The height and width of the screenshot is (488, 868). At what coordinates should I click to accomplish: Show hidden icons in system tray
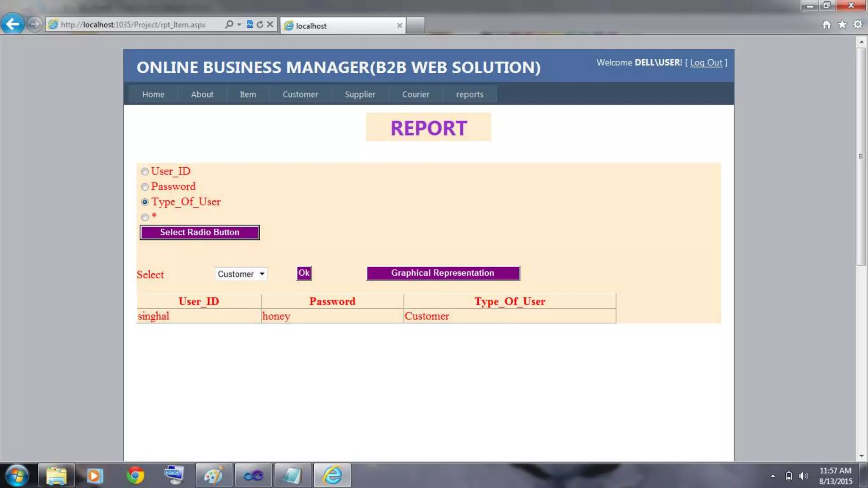pyautogui.click(x=773, y=476)
